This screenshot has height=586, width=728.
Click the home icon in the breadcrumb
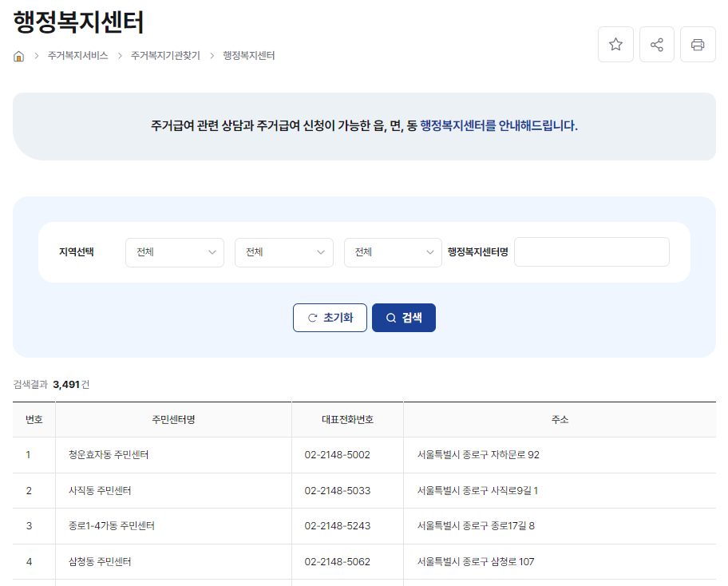click(18, 56)
